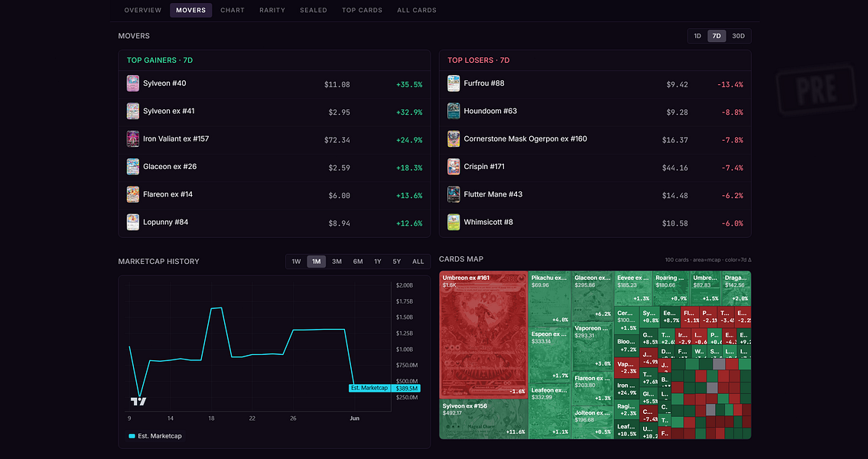Click the Iron Valiant ex #157 card icon
868x459 pixels.
point(133,139)
